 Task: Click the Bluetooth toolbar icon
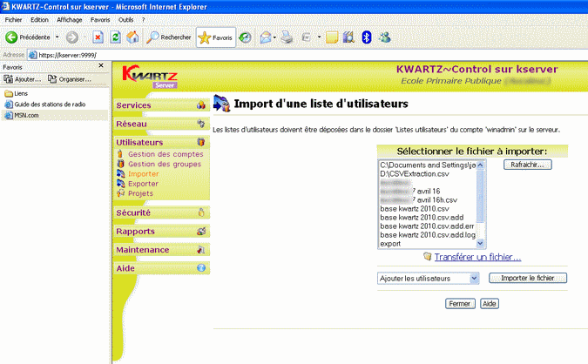pyautogui.click(x=367, y=37)
